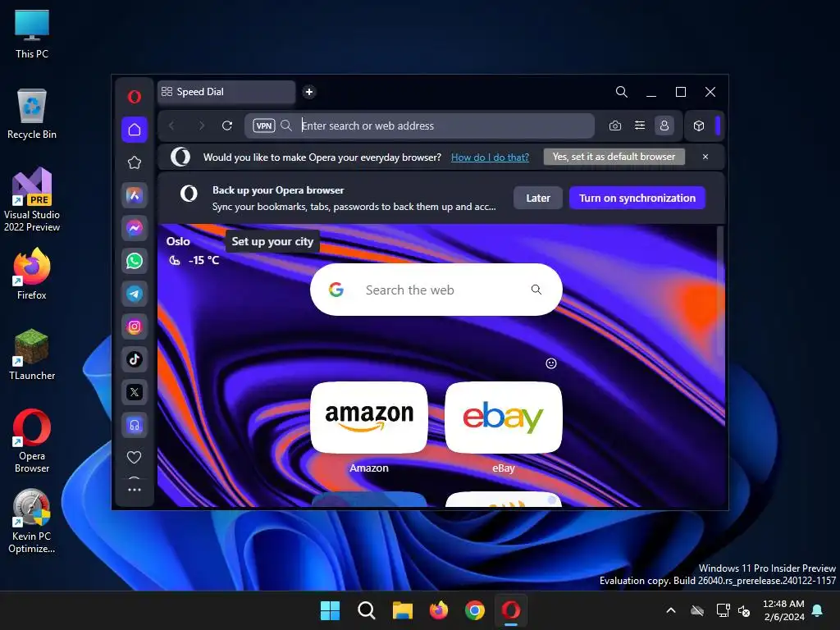Open Instagram in Opera sidebar

click(x=135, y=326)
